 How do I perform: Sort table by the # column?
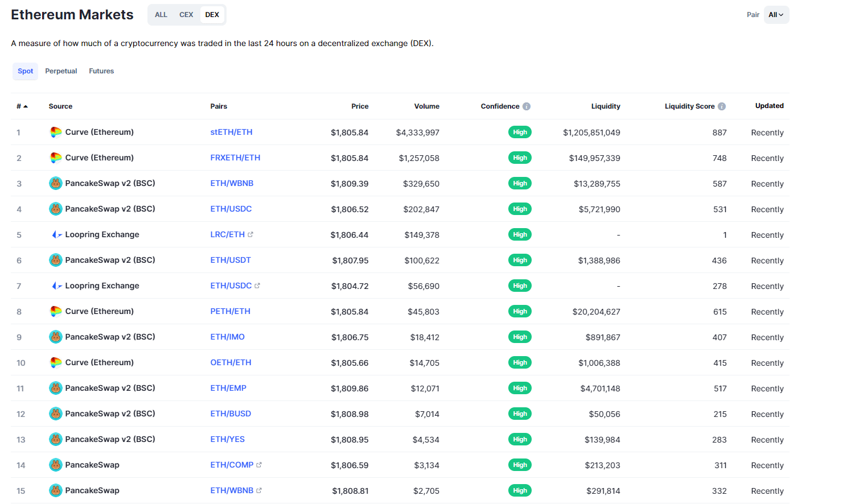click(22, 106)
